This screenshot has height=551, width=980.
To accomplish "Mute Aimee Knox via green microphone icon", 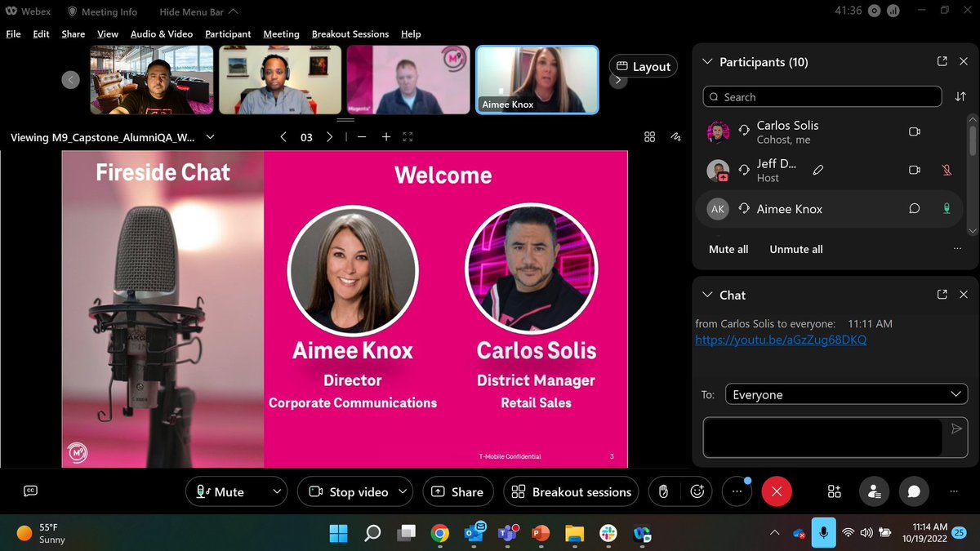I will click(x=947, y=209).
